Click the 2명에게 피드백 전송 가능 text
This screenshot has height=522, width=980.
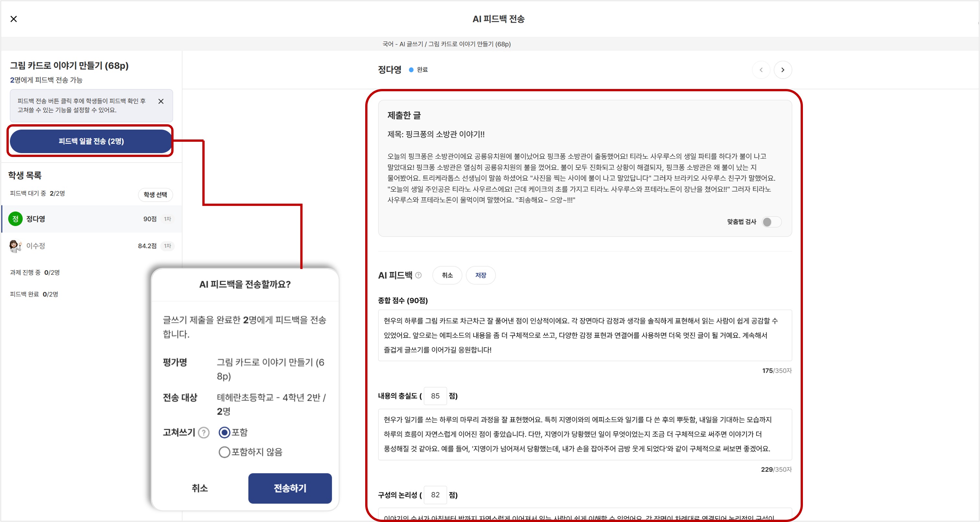pyautogui.click(x=46, y=80)
